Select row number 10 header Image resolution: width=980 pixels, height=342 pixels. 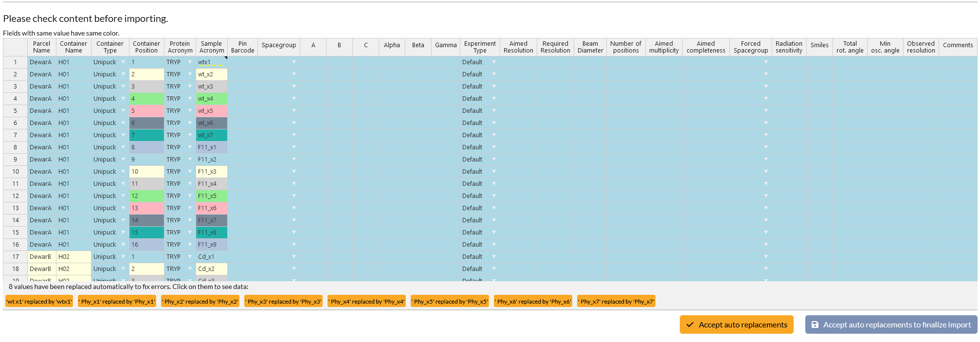point(16,172)
